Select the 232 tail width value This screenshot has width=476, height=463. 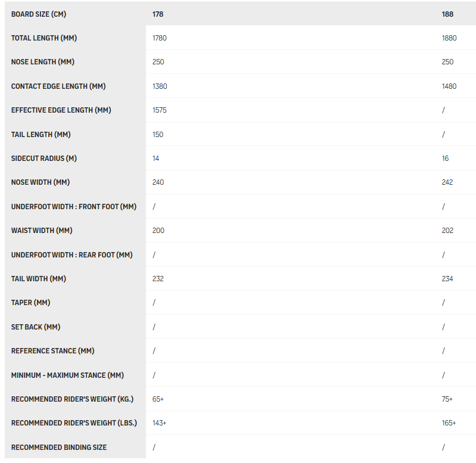pos(158,279)
